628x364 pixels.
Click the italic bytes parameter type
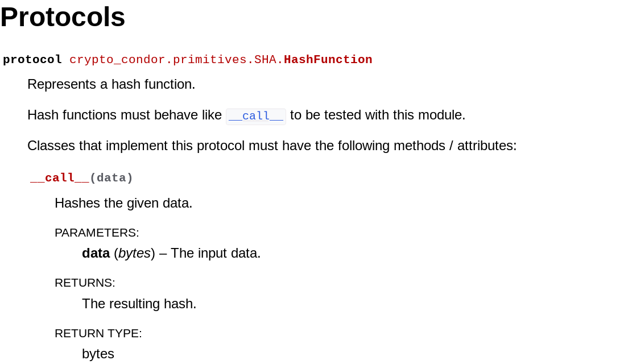(134, 253)
